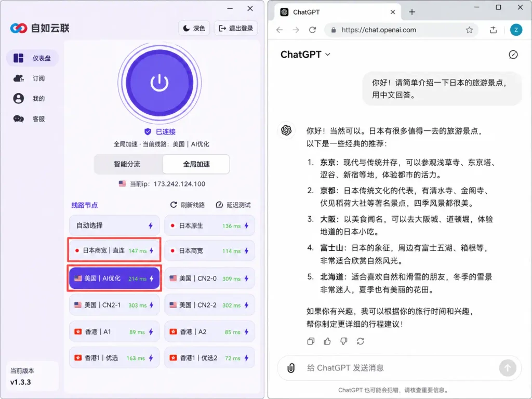Start a new chat with edit icon
Viewport: 532px width, 399px height.
point(513,55)
